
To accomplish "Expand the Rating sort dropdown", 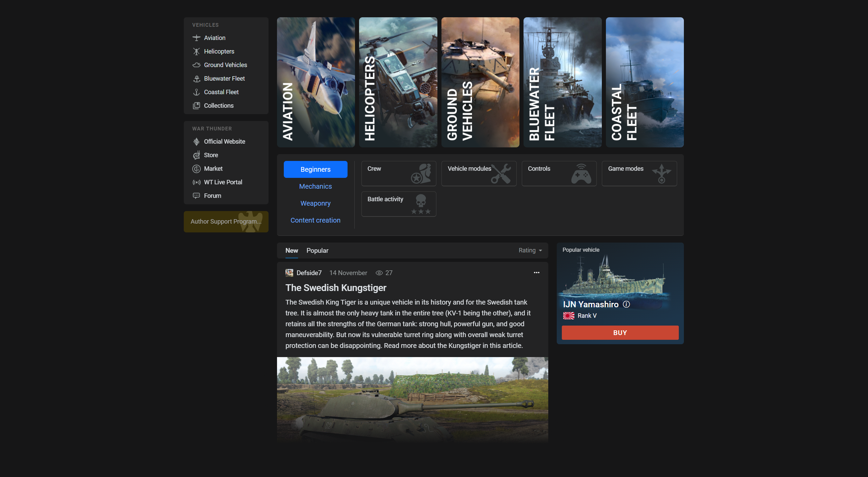I will coord(530,250).
